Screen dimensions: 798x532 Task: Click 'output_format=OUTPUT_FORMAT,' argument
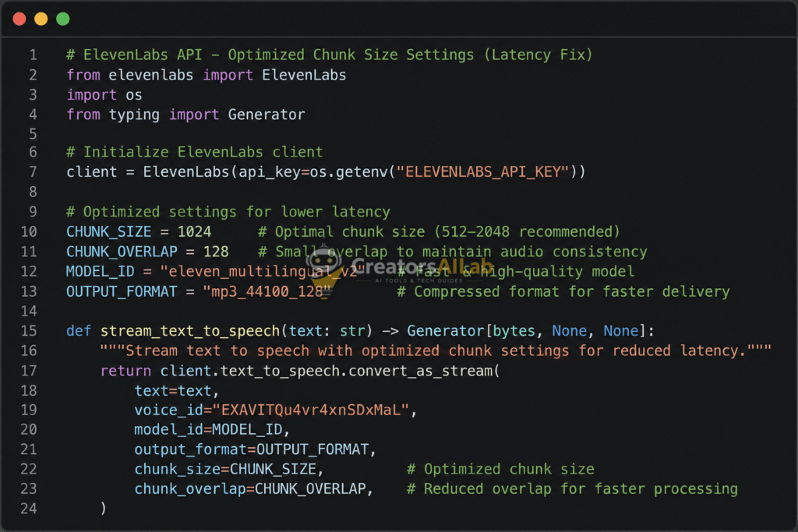tap(255, 449)
